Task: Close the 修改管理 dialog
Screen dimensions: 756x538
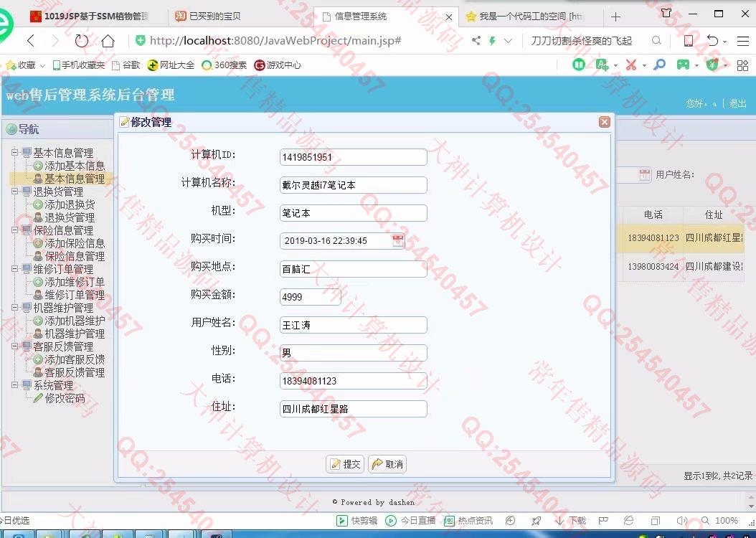Action: click(x=604, y=122)
